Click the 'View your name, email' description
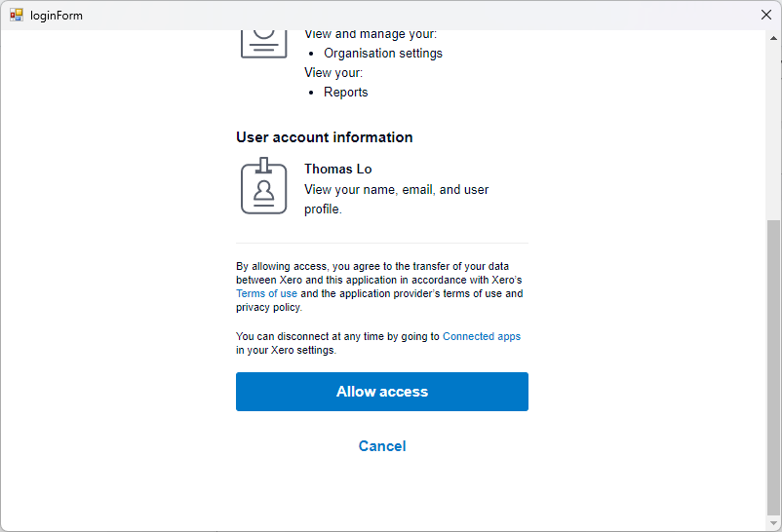782x532 pixels. point(397,200)
